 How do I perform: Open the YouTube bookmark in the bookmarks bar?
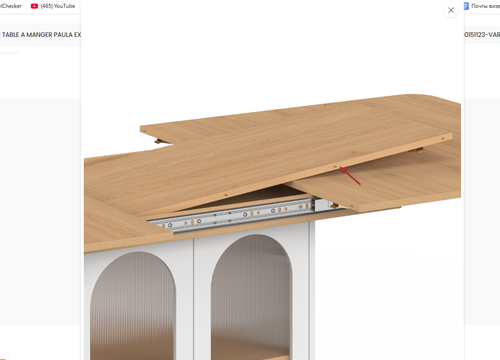point(53,6)
